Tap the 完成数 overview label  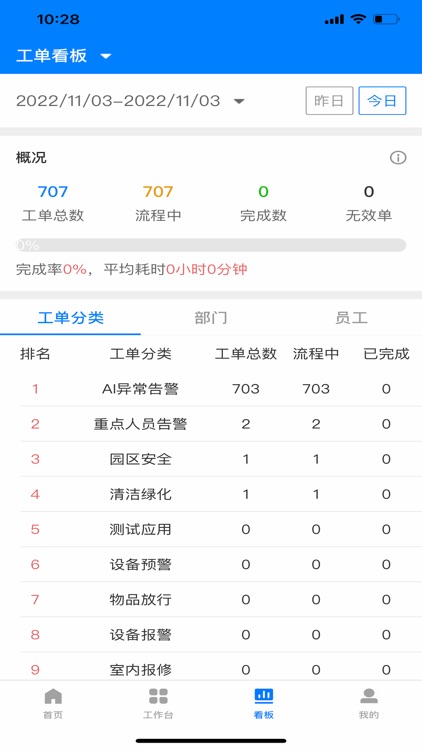pos(264,215)
